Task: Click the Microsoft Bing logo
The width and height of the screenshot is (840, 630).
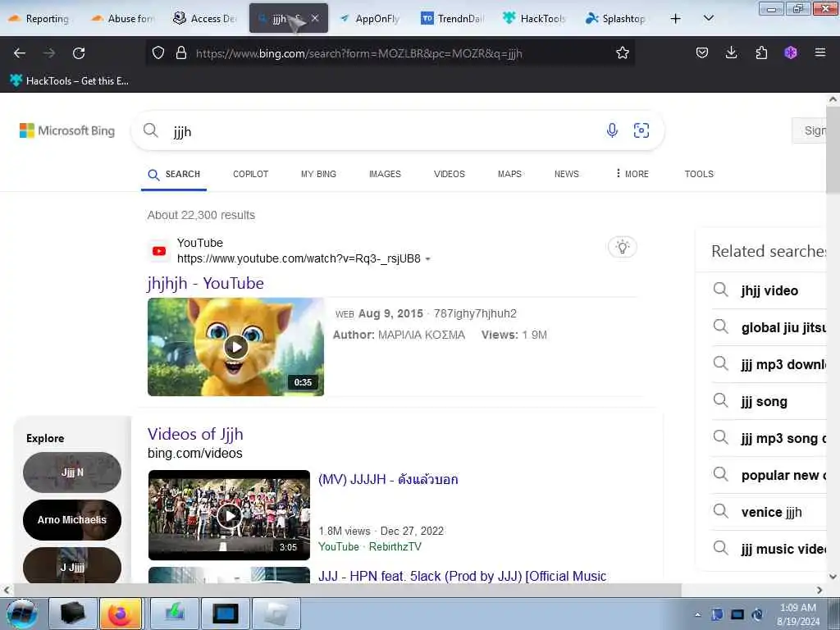Action: pyautogui.click(x=67, y=130)
